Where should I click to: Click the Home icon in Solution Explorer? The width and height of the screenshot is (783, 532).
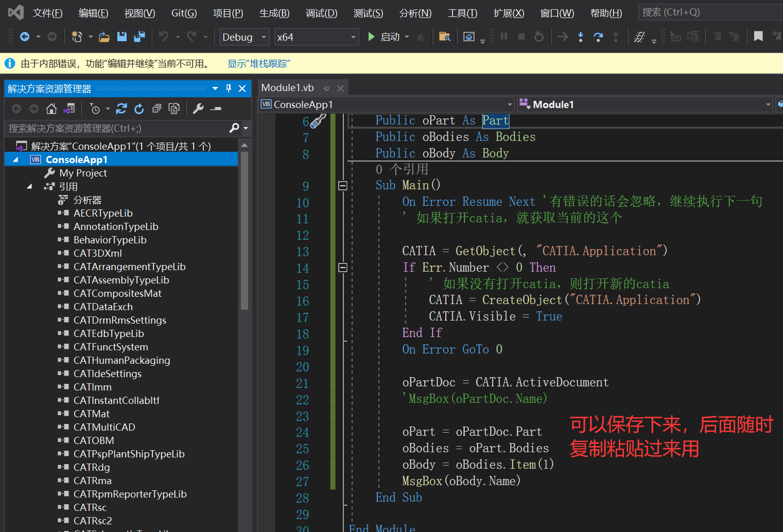[51, 109]
